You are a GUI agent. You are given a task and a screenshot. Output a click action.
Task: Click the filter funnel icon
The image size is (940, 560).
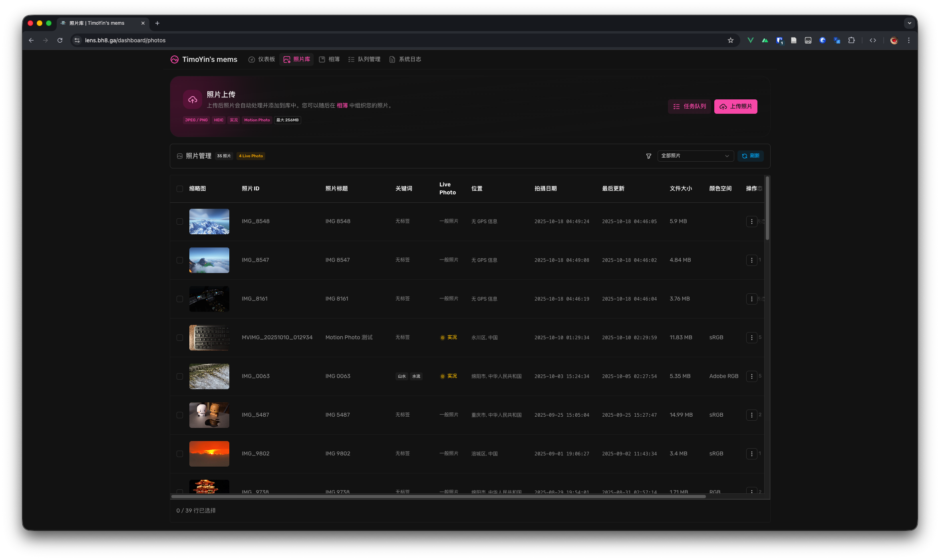pos(648,156)
